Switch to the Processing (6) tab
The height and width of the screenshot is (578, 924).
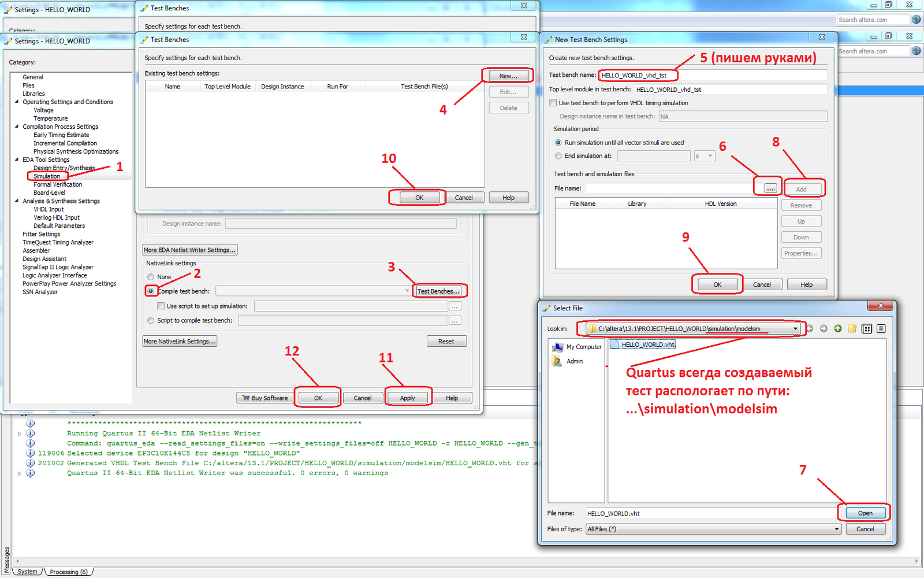point(69,572)
